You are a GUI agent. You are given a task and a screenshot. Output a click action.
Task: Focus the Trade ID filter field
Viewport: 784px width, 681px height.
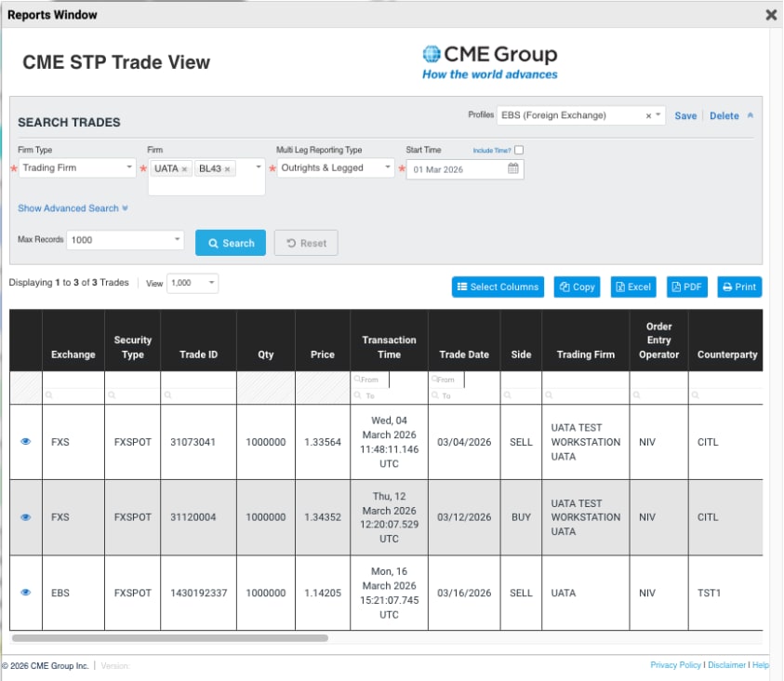tap(198, 395)
